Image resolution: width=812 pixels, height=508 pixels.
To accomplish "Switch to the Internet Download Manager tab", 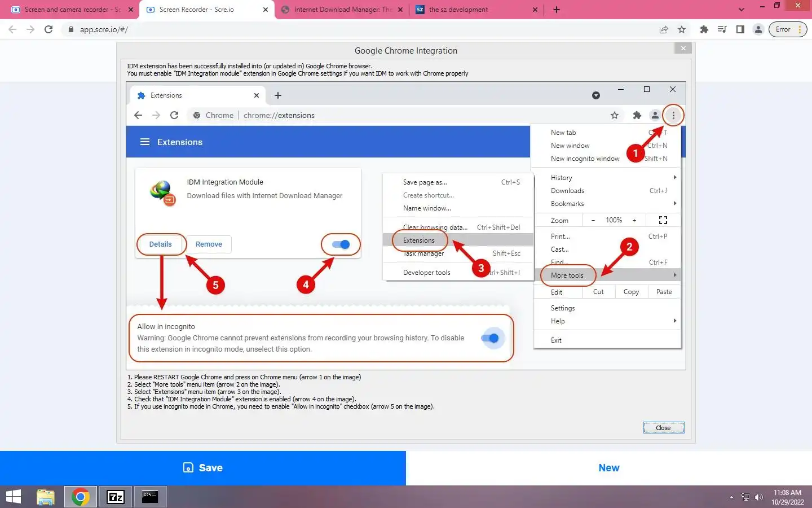I will click(343, 10).
